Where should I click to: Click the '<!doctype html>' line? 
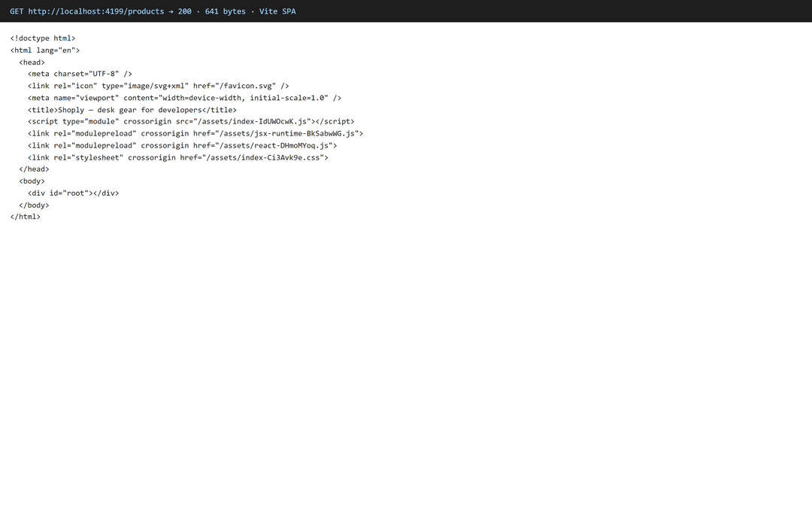pyautogui.click(x=43, y=38)
